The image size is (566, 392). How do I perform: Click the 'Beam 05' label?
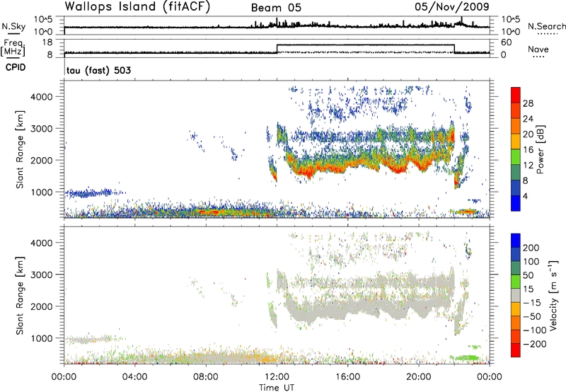click(x=276, y=8)
